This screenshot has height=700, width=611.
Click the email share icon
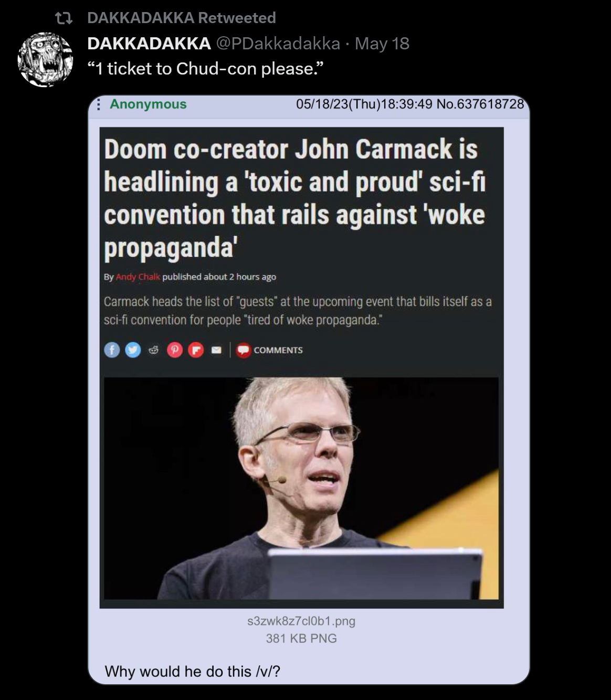coord(216,350)
